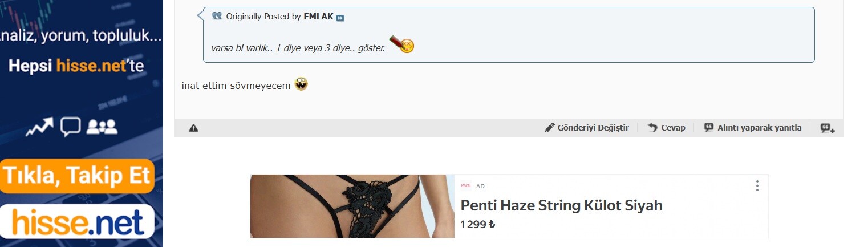Click the hisse.net logo in banner
Viewport: 868px width, 247px height.
[x=78, y=222]
